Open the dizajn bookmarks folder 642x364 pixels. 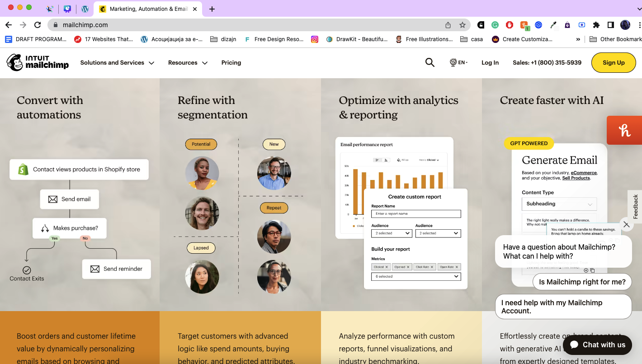point(224,39)
